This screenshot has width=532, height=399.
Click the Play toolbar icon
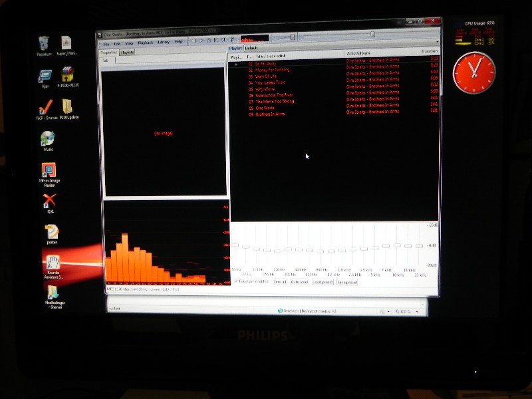click(x=201, y=41)
